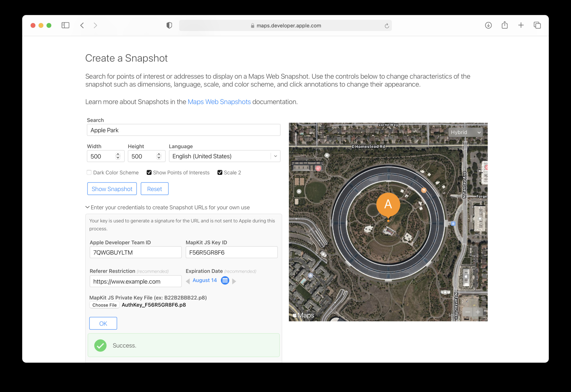
Task: Open the expiration date calendar icon
Action: pyautogui.click(x=225, y=280)
